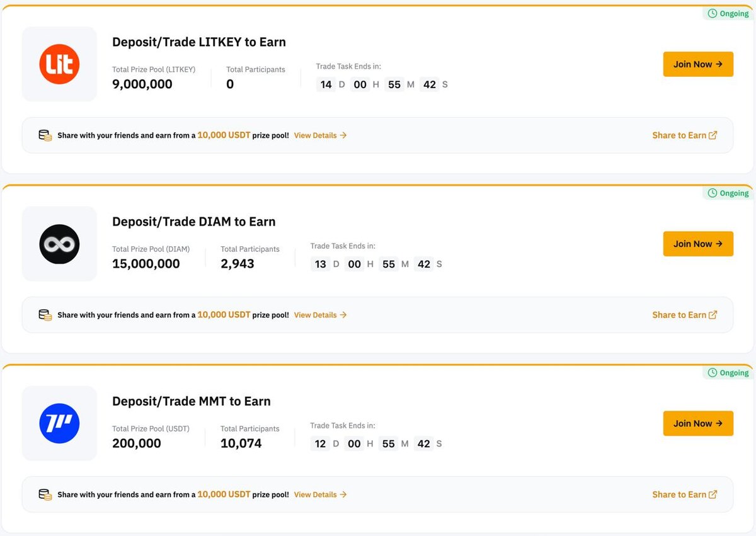
Task: Click '10,000 USDT' text in MMT share banner
Action: (x=224, y=494)
